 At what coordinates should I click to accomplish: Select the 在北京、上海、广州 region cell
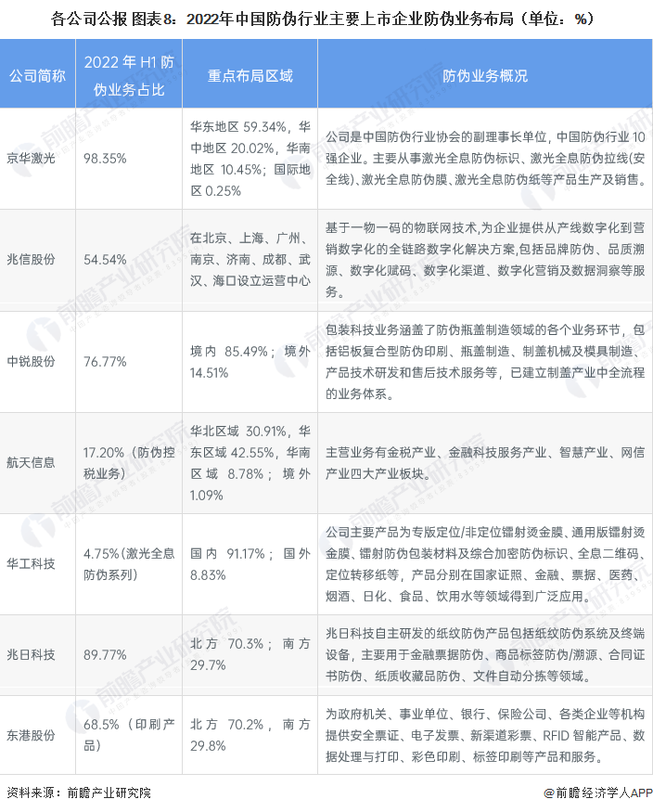click(250, 259)
